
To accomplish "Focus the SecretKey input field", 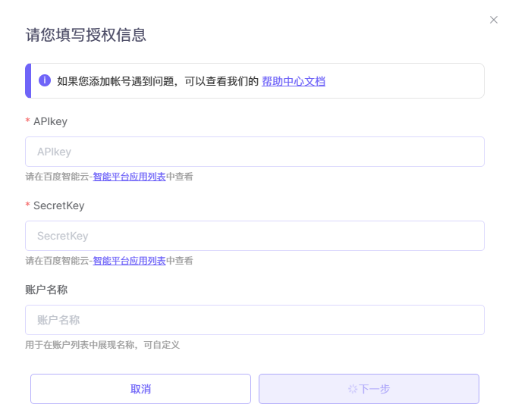I will click(255, 236).
